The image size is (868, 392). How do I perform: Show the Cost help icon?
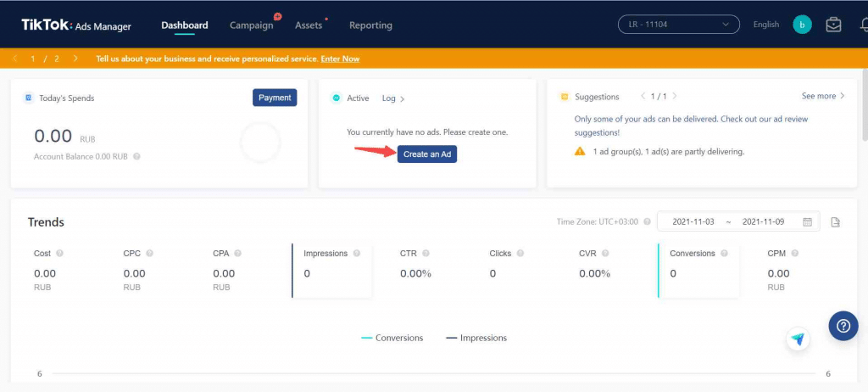(59, 253)
